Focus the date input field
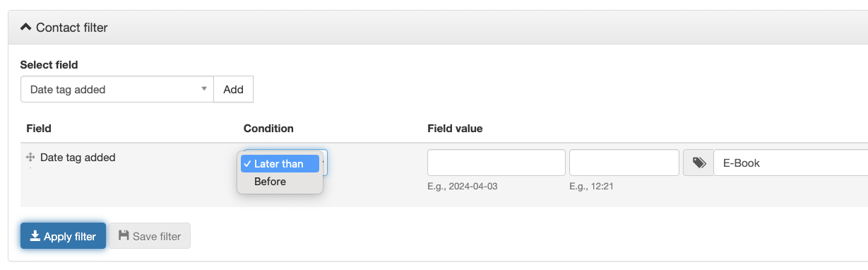The image size is (868, 270). [x=497, y=163]
